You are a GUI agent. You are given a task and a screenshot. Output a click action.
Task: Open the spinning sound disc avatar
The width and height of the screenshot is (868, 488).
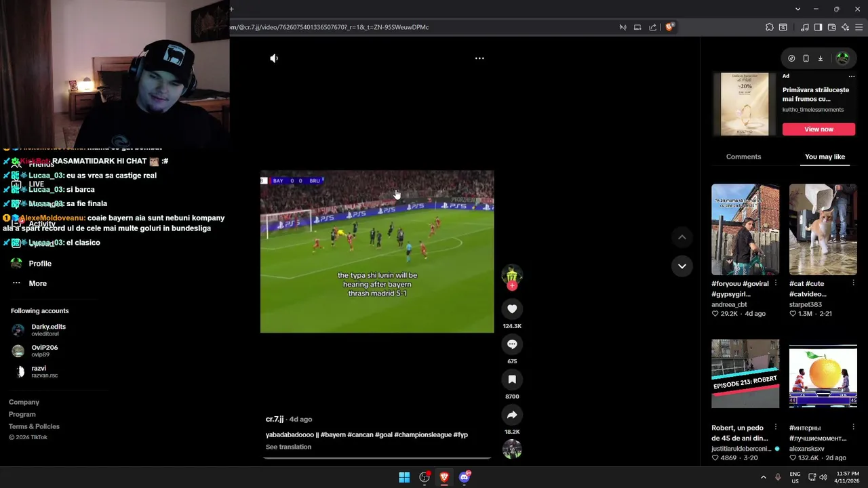pyautogui.click(x=512, y=449)
